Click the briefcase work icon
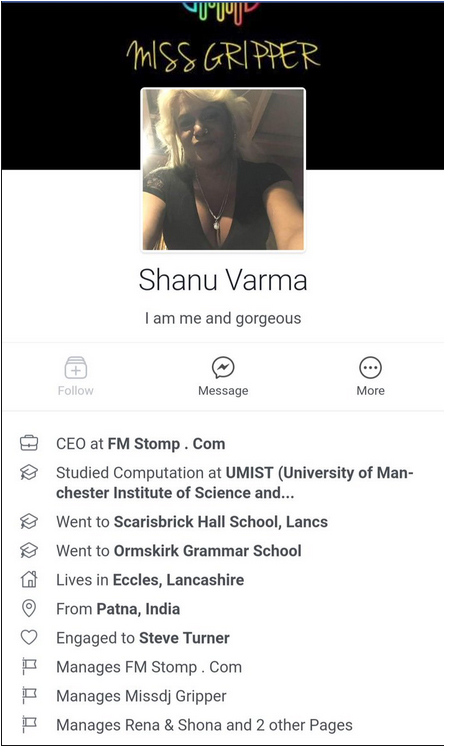458x747 pixels. click(29, 443)
